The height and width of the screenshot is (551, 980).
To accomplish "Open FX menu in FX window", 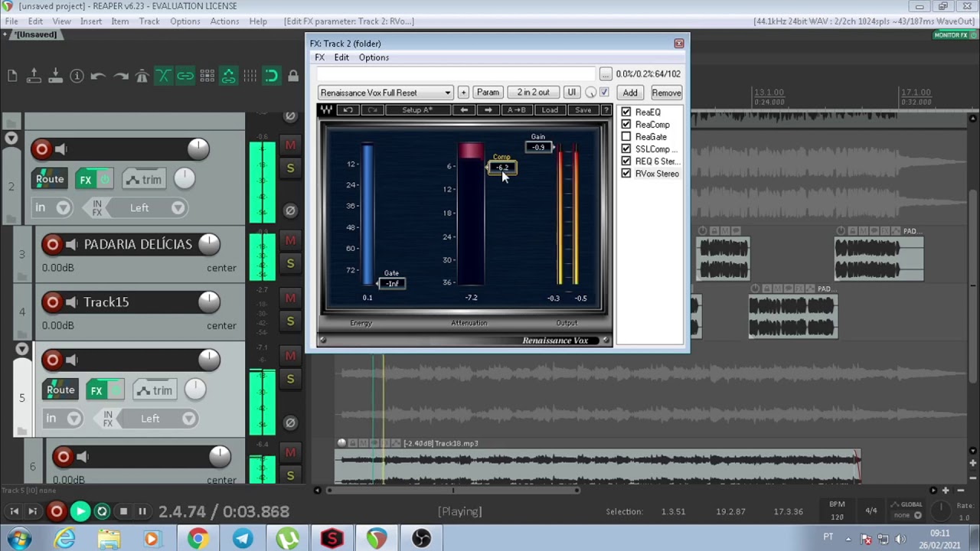I will click(x=319, y=57).
